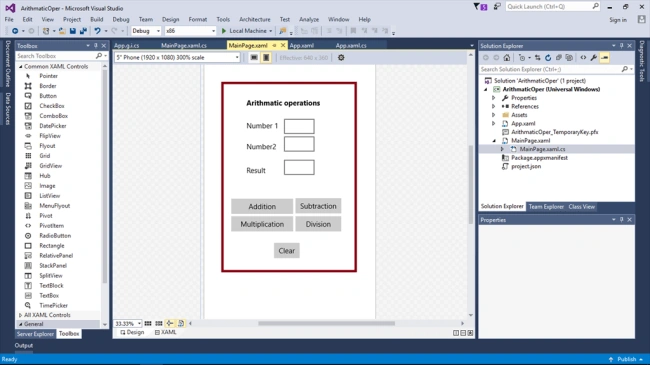
Task: Toggle show snap grid in designer
Action: (148, 324)
